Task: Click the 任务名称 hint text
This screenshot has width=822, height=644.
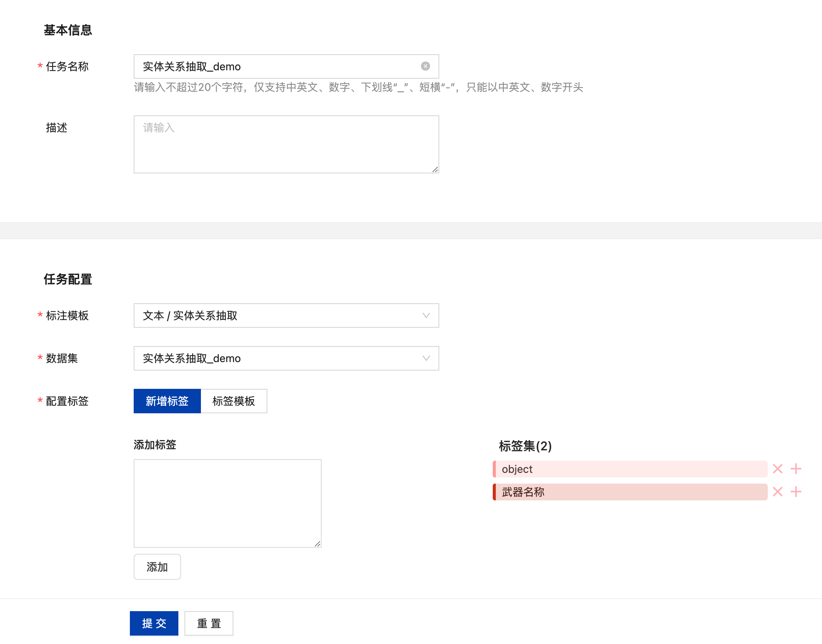Action: 358,87
